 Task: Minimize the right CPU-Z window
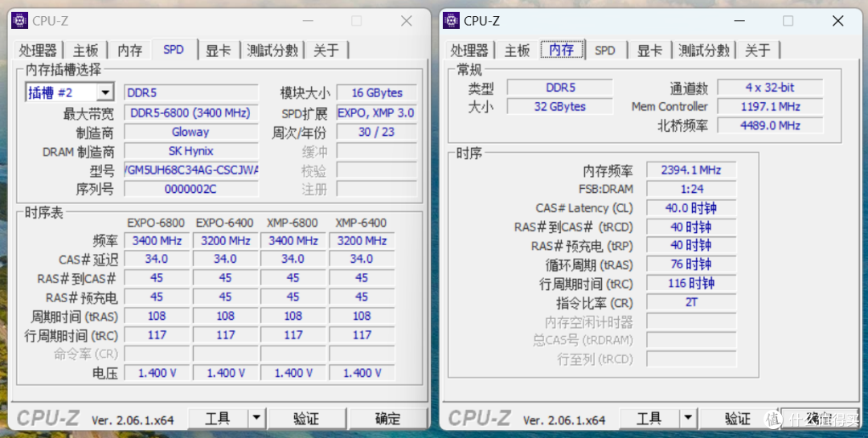(x=739, y=20)
